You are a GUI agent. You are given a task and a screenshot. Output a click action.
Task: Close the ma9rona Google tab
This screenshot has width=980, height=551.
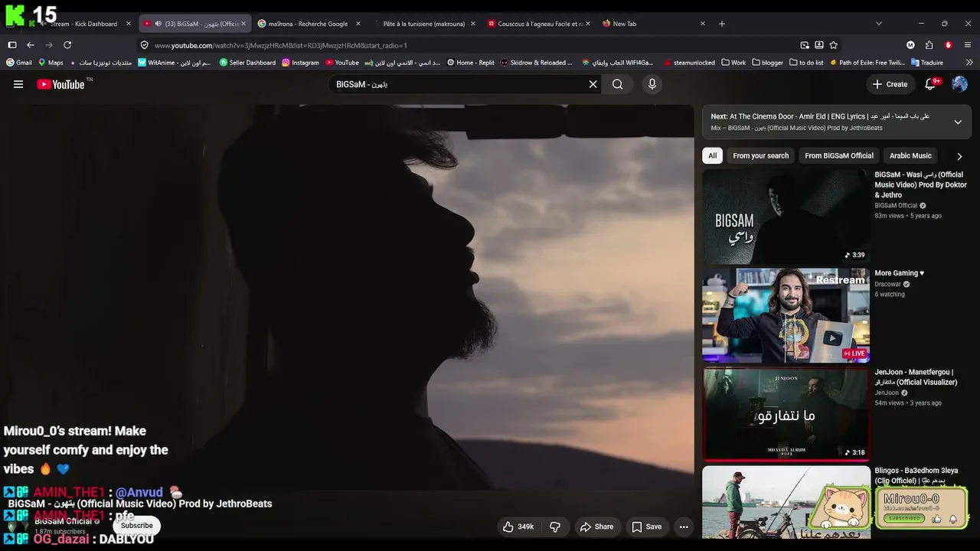358,24
